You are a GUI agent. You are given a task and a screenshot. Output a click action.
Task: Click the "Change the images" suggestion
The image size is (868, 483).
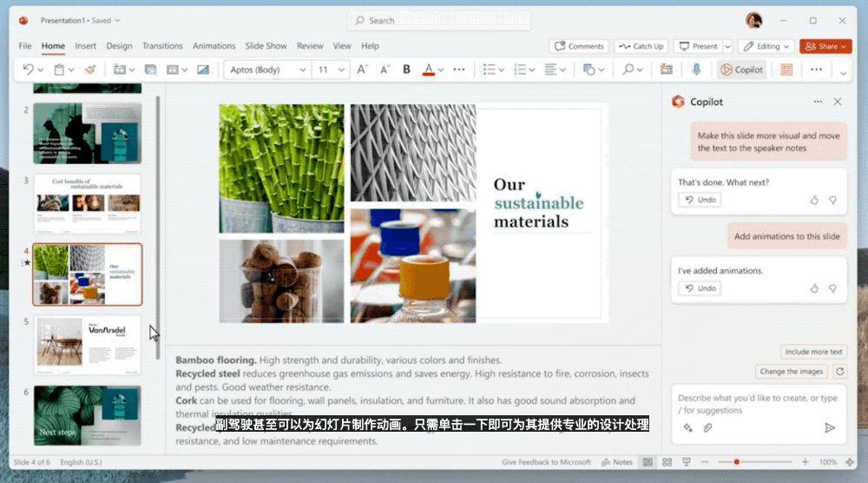791,371
